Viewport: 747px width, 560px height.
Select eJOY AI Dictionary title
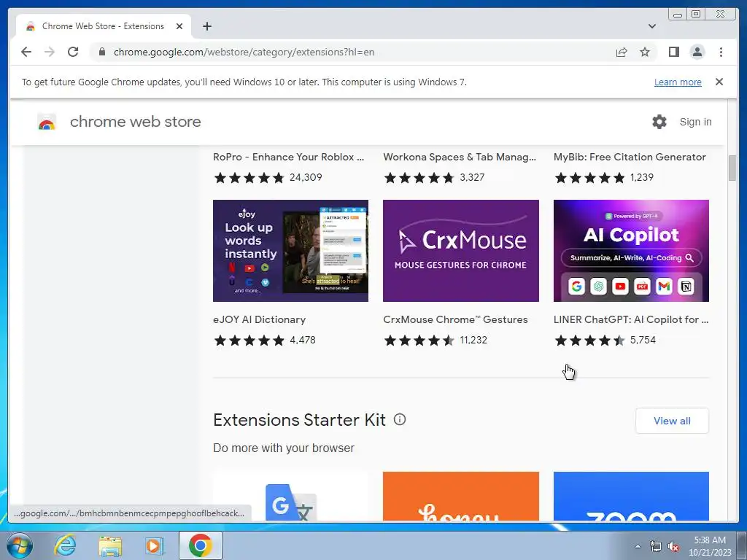259,319
